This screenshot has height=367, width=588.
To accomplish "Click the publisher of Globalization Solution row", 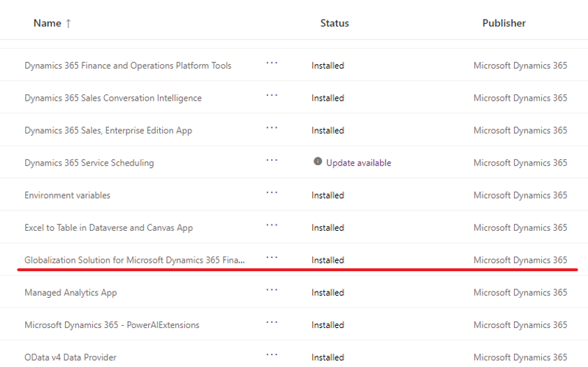I will (x=520, y=260).
